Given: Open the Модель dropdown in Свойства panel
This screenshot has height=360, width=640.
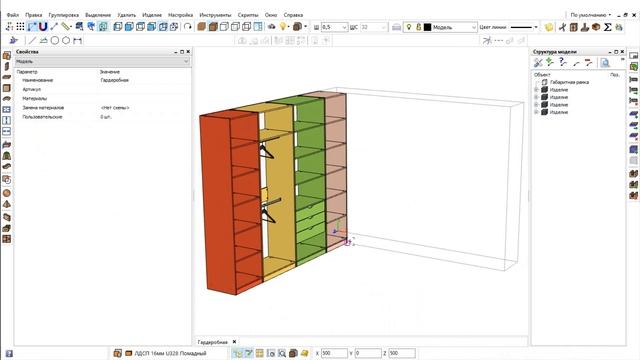Looking at the screenshot, I should pos(102,62).
